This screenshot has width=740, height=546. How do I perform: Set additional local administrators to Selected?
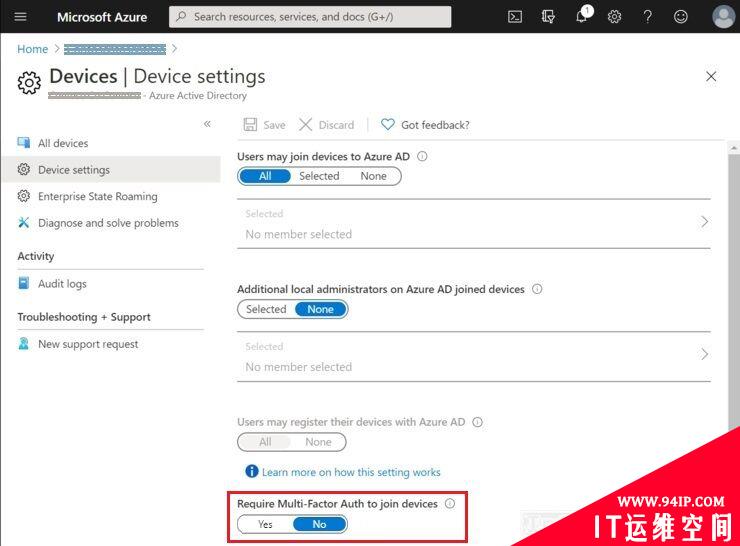tap(266, 309)
